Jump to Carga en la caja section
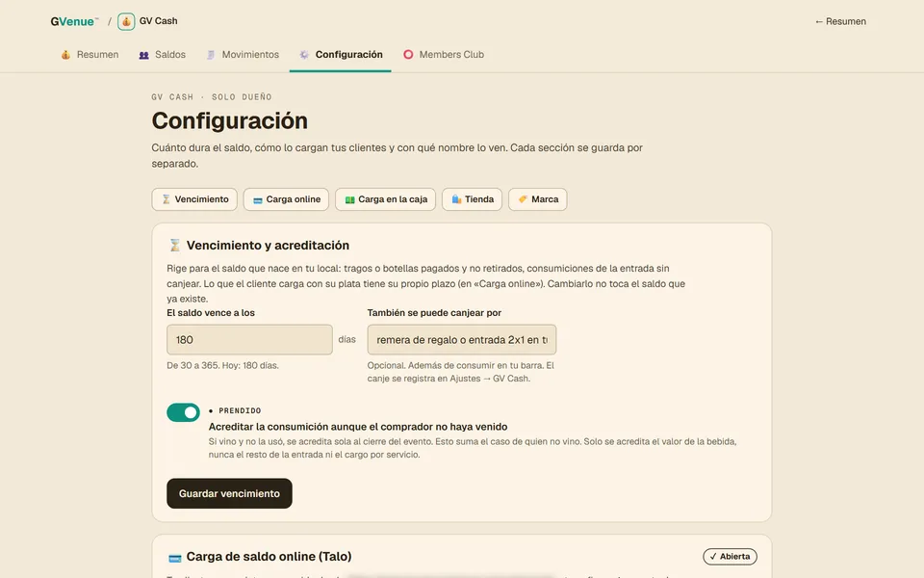The height and width of the screenshot is (578, 924). click(x=385, y=199)
